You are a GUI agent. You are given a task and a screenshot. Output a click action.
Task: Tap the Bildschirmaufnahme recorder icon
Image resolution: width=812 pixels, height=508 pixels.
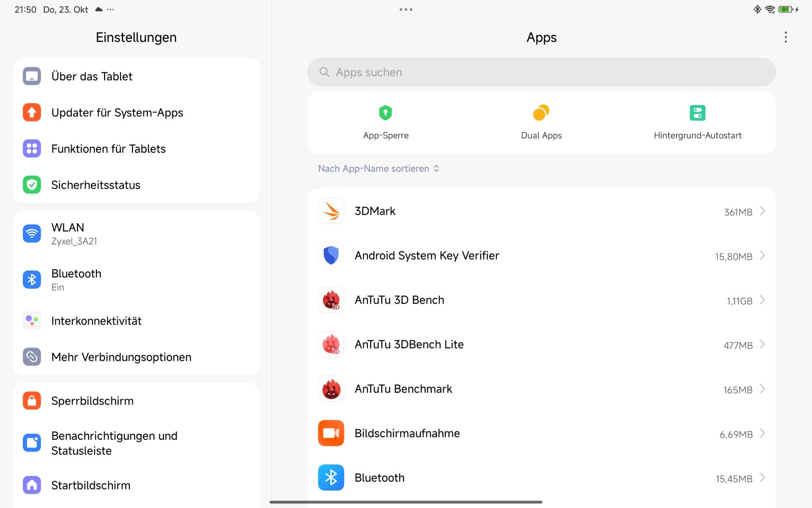(331, 433)
